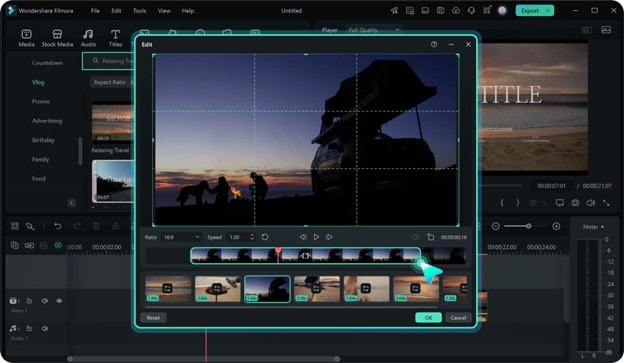Screen dimensions: 624x363
Task: Click the save project icon in title bar
Action: pos(440,11)
